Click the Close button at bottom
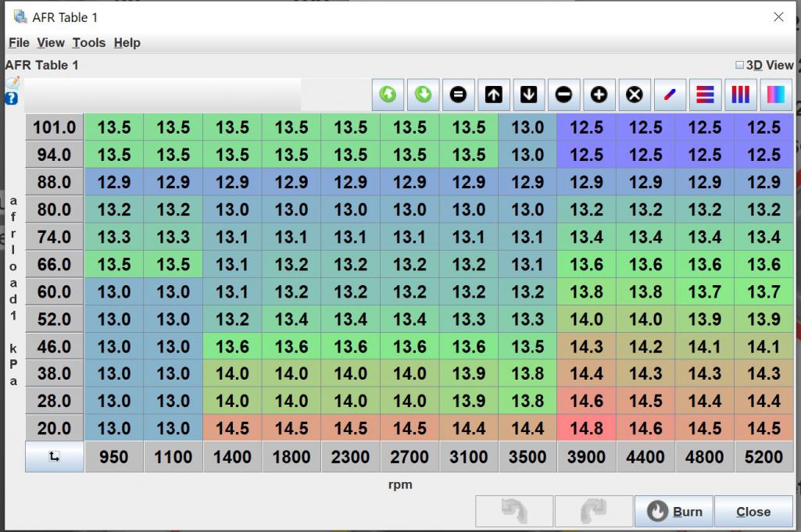Screen dimensions: 801x532 [753, 512]
